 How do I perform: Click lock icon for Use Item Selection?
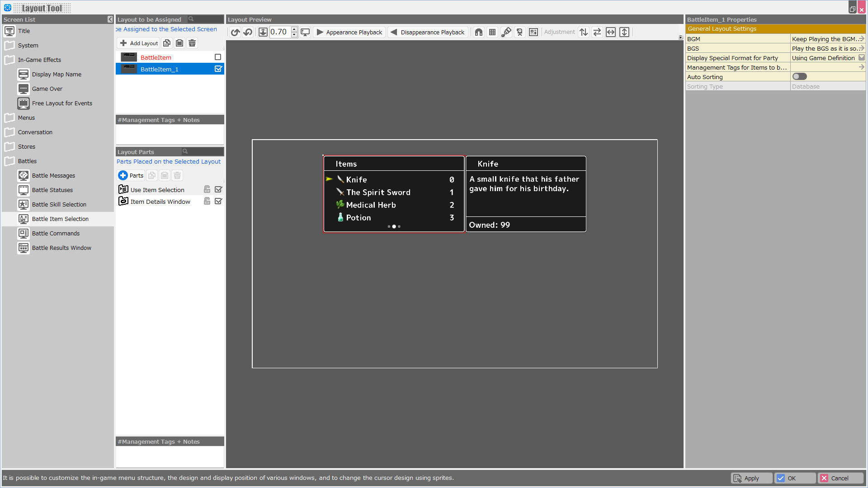coord(207,189)
